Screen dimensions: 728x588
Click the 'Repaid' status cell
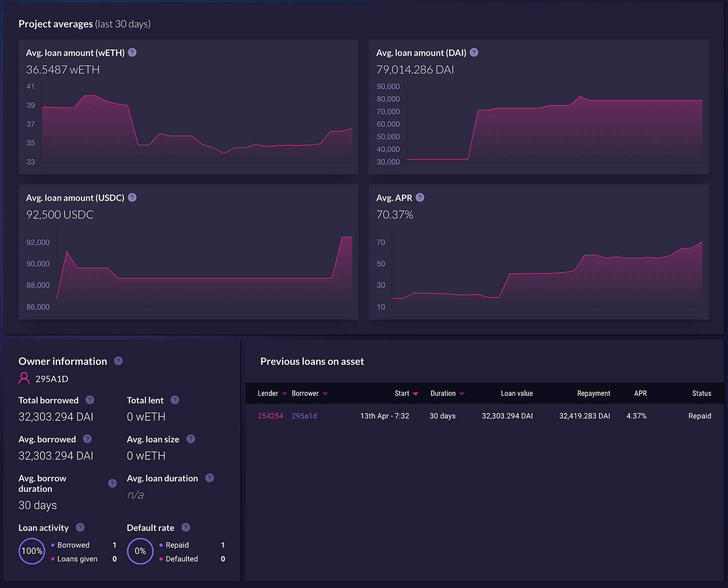[x=699, y=416]
